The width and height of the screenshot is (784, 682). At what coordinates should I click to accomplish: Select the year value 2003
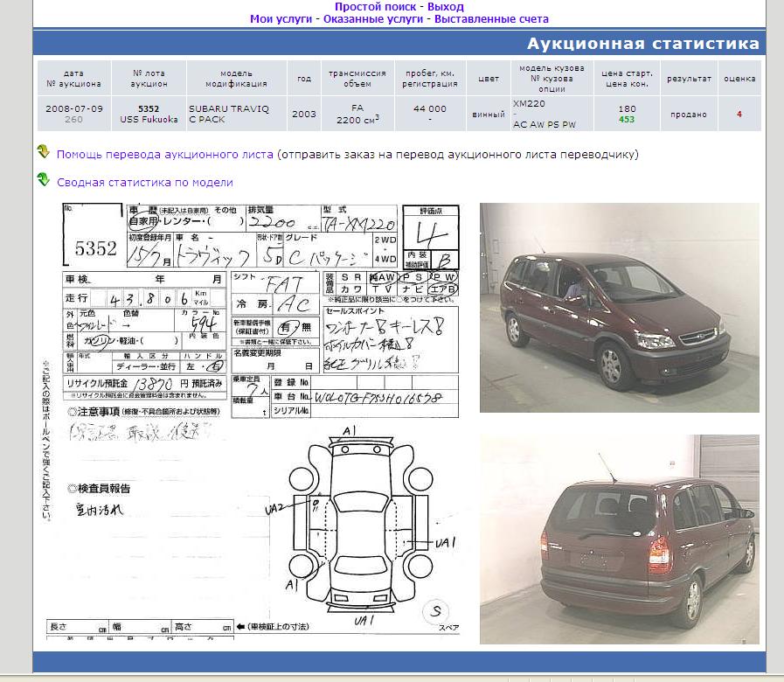click(x=304, y=114)
